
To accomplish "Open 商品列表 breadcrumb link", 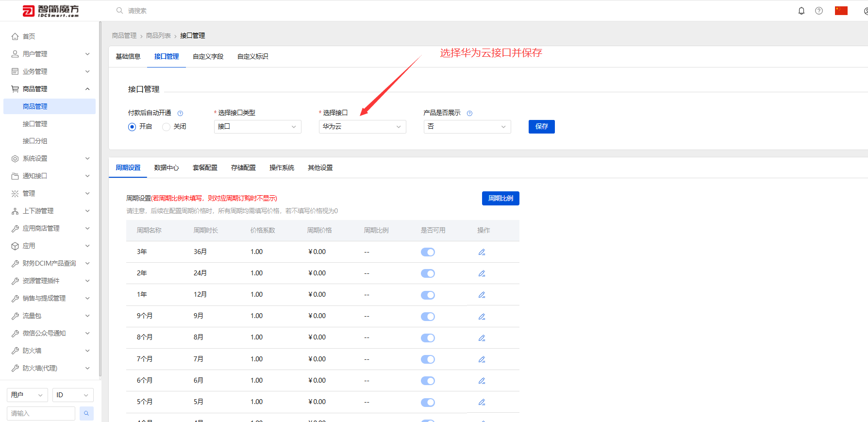I will pos(158,36).
